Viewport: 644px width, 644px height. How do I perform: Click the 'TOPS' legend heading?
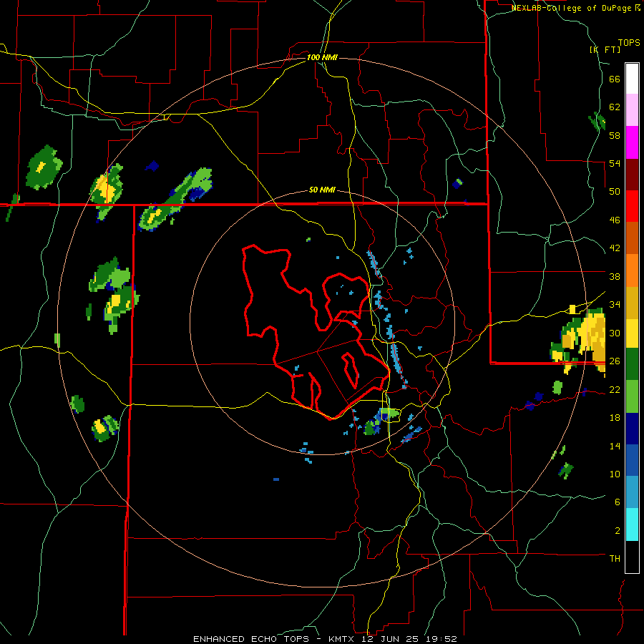(x=629, y=43)
